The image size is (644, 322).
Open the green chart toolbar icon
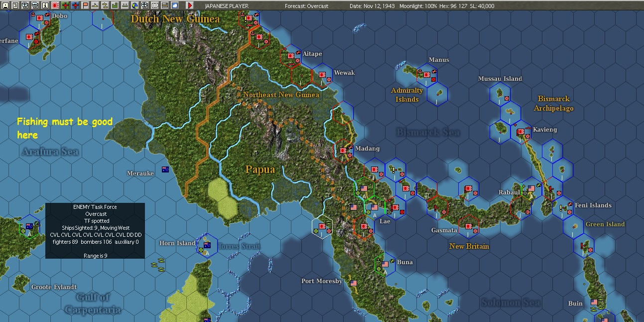115,5
